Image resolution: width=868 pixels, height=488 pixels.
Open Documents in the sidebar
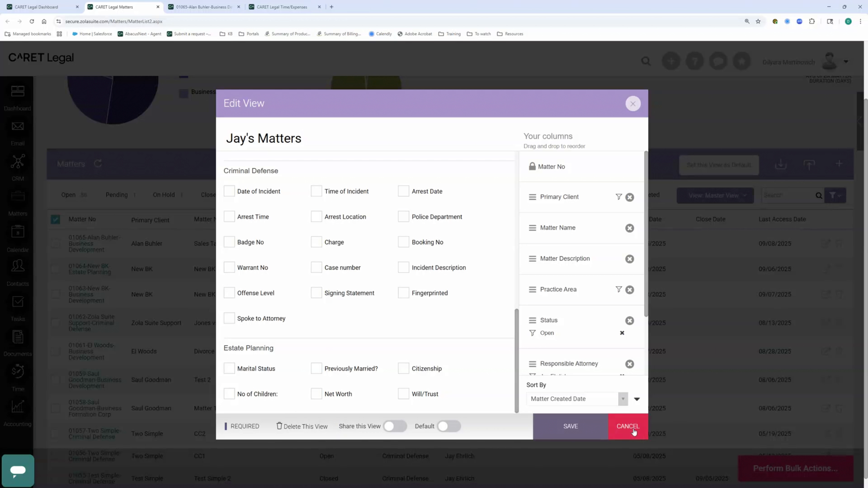17,343
